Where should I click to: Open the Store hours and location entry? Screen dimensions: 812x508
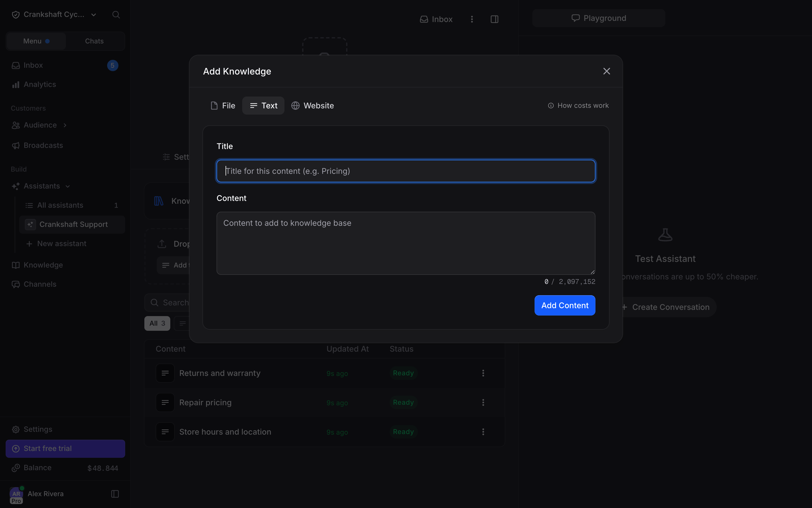click(225, 432)
